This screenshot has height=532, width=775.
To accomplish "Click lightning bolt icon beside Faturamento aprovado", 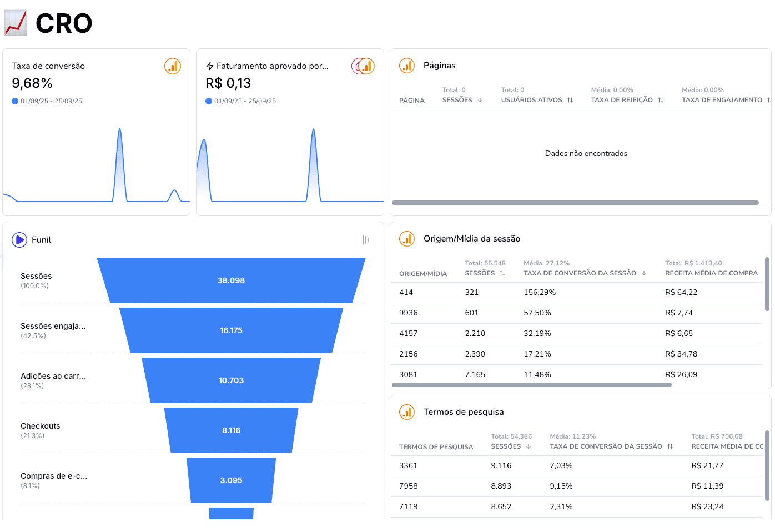I will [210, 66].
